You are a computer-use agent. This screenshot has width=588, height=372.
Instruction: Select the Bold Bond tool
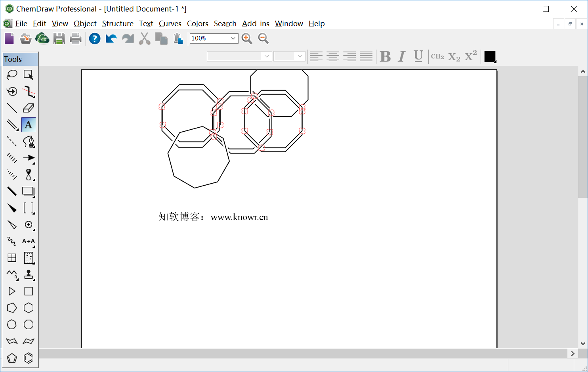tap(12, 191)
